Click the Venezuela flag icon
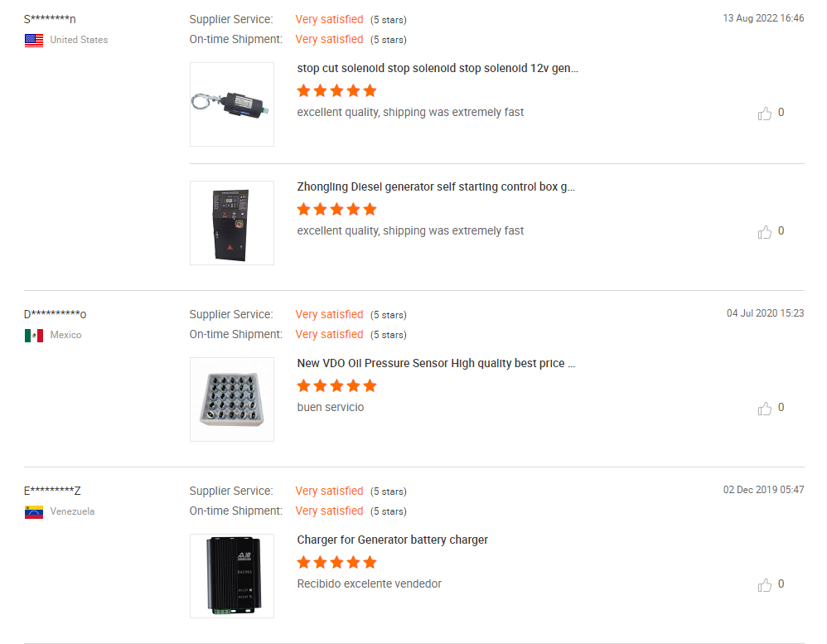 pyautogui.click(x=34, y=512)
